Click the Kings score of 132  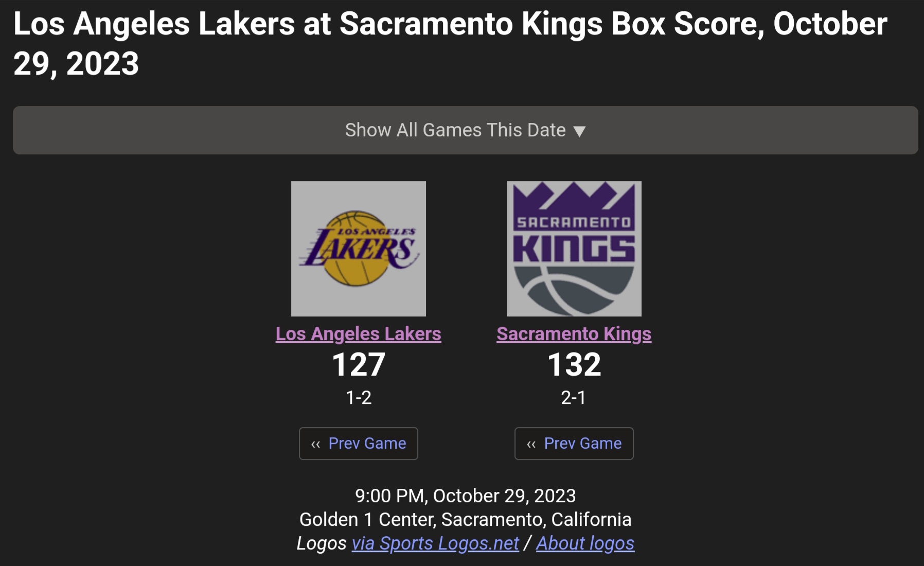pyautogui.click(x=574, y=365)
